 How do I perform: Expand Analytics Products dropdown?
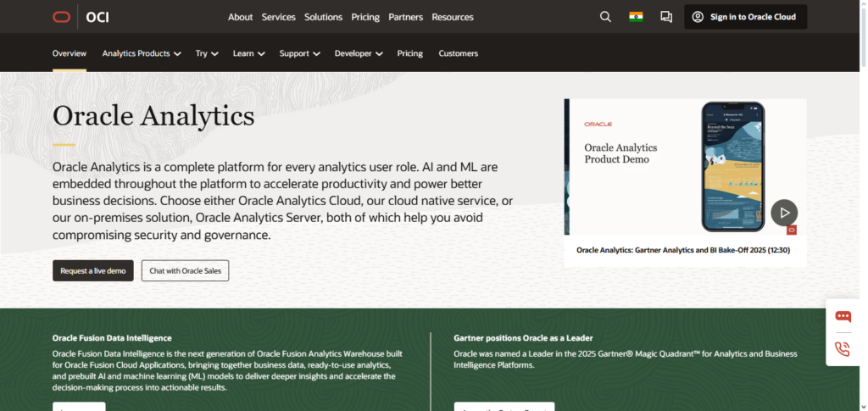pyautogui.click(x=142, y=53)
